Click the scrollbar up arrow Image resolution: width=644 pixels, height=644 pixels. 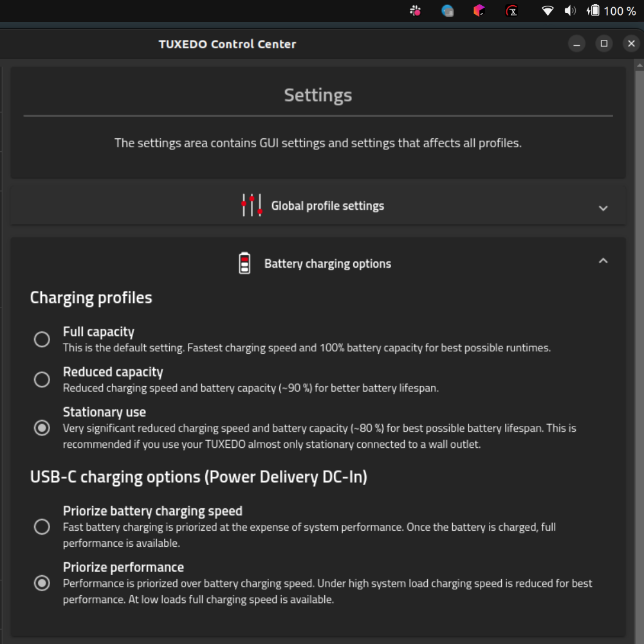point(638,63)
